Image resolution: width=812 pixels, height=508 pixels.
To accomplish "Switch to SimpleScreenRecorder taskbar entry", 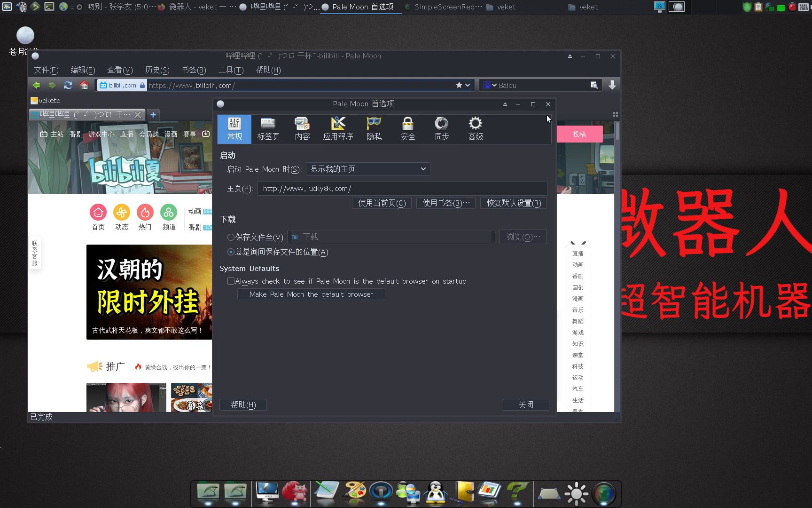I will (443, 7).
